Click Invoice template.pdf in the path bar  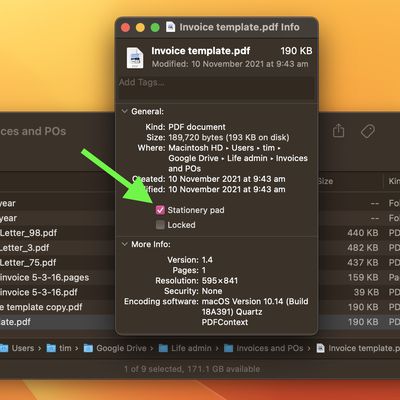(x=358, y=348)
